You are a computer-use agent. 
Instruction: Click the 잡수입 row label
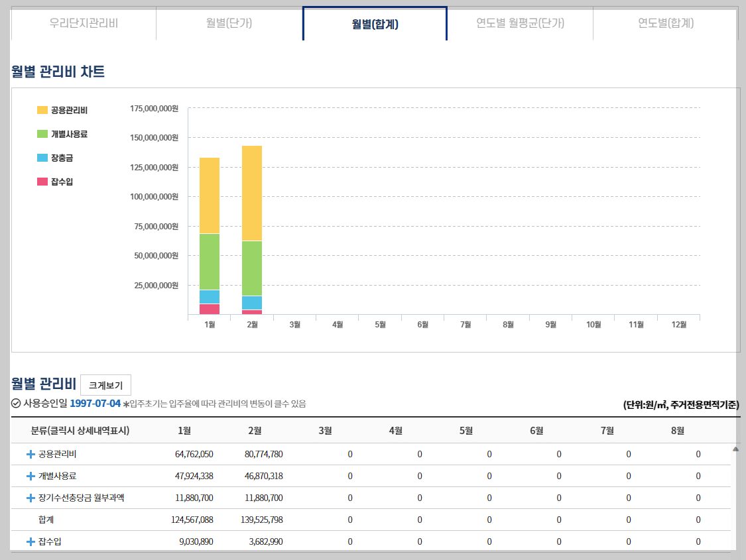(50, 542)
